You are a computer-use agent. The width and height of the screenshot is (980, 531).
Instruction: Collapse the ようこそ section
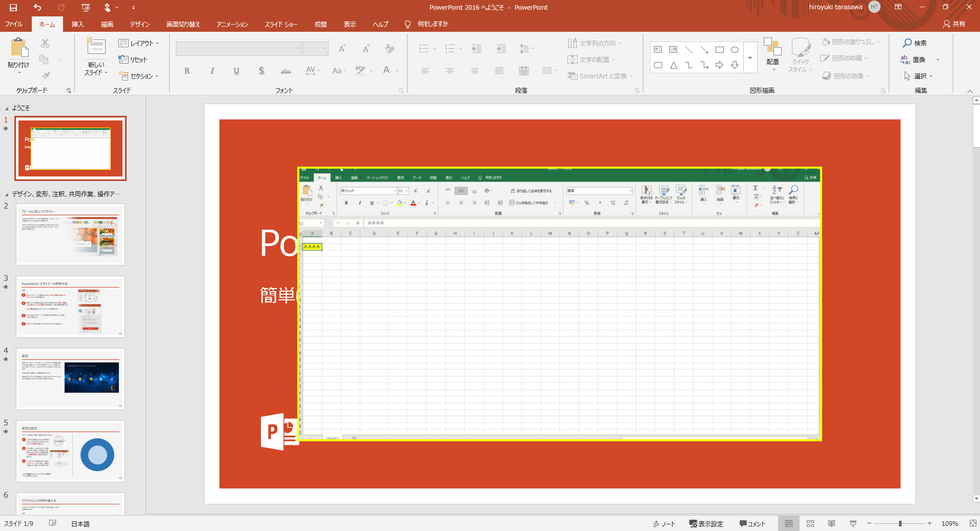pyautogui.click(x=7, y=108)
